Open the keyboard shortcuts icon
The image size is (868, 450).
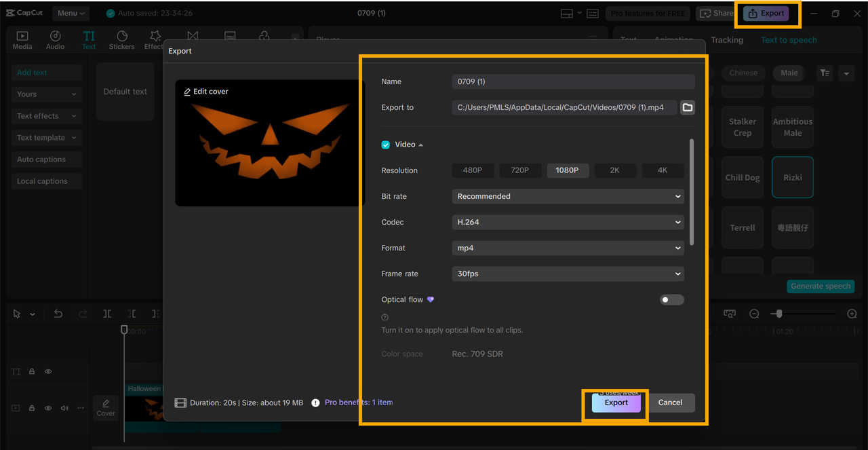click(593, 14)
